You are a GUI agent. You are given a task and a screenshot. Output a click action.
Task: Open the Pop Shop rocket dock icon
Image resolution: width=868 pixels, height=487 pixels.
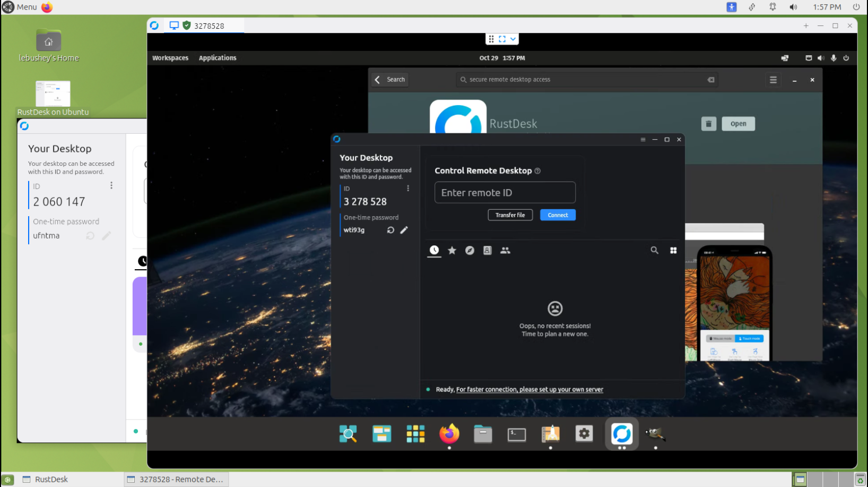coord(550,434)
